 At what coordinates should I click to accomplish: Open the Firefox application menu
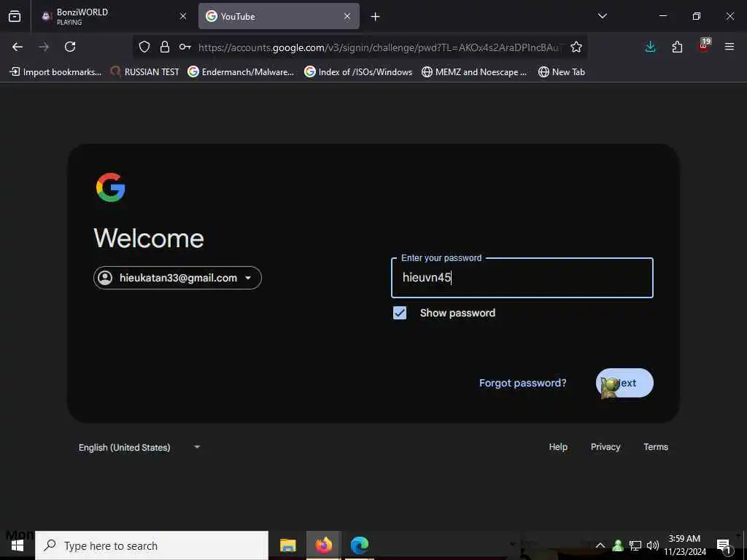point(729,47)
